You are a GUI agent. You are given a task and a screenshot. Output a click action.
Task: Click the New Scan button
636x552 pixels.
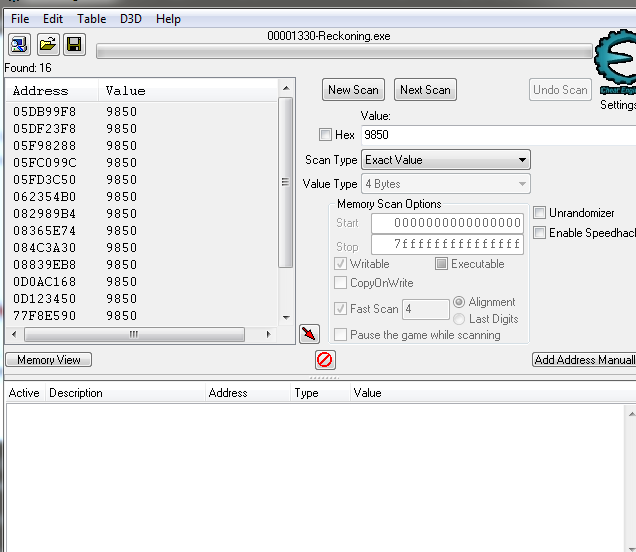click(353, 90)
